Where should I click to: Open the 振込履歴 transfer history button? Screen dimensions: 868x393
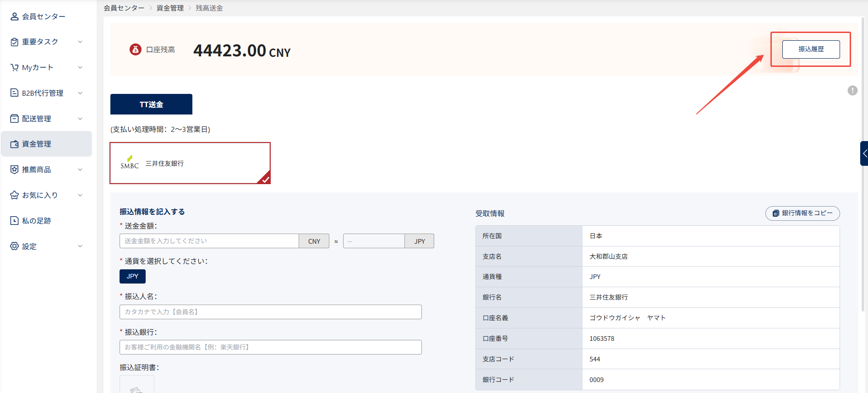tap(811, 49)
